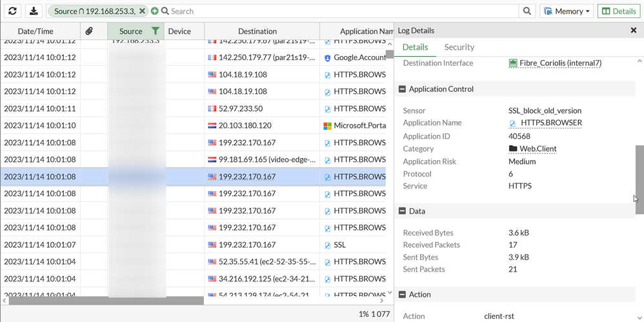This screenshot has width=644, height=322.
Task: Add a new filter with plus icon
Action: tap(155, 11)
